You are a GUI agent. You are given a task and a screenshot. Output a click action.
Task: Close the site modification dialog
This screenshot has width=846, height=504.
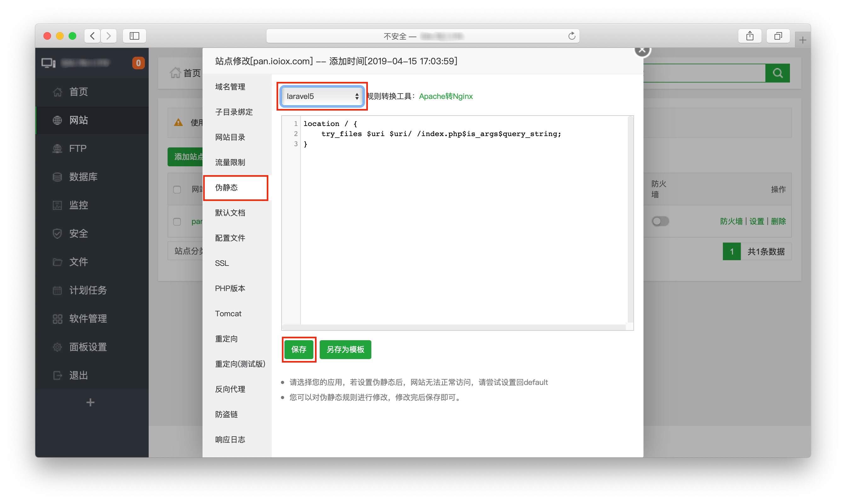(x=642, y=50)
